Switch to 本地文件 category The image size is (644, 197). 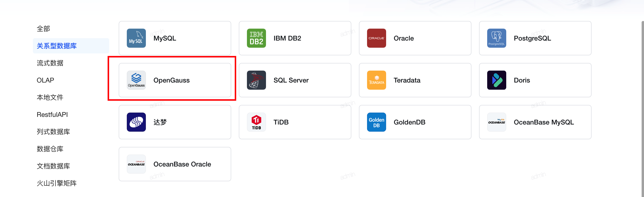click(50, 97)
